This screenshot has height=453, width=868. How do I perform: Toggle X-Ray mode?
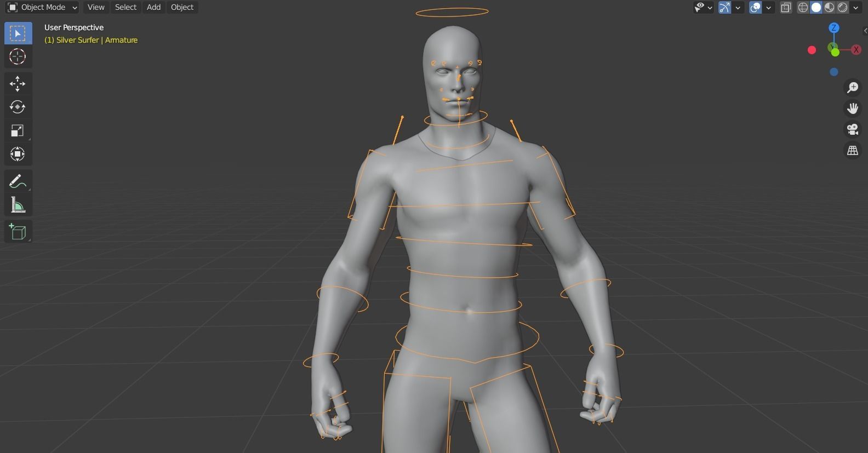pyautogui.click(x=786, y=7)
